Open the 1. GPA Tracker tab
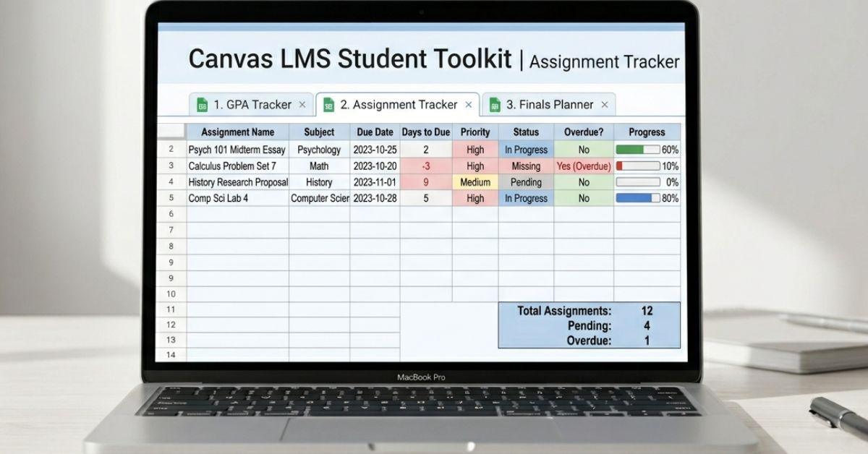 click(252, 105)
